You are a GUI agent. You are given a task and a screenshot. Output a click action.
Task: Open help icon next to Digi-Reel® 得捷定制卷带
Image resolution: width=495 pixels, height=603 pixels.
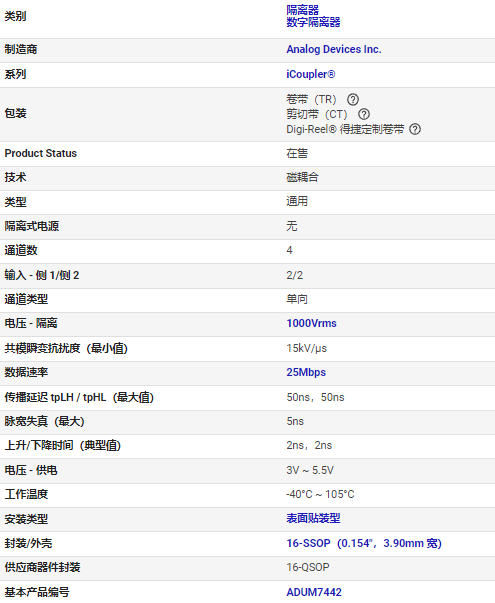coord(415,129)
